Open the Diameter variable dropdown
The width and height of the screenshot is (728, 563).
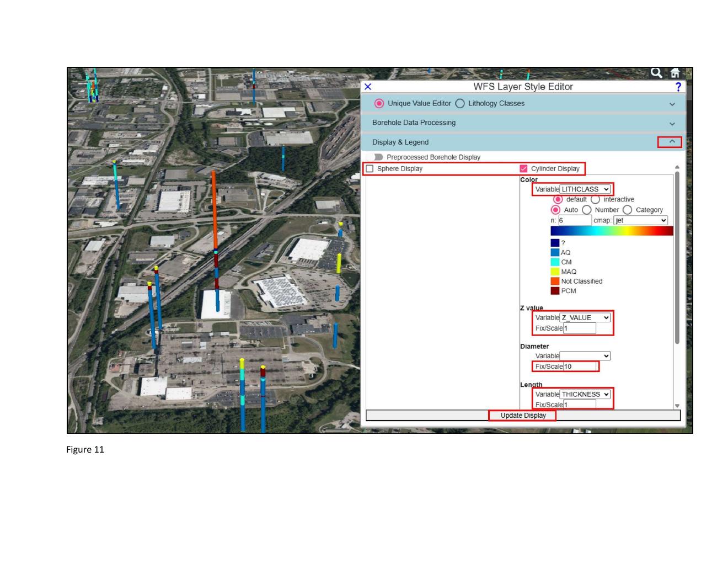tap(585, 356)
